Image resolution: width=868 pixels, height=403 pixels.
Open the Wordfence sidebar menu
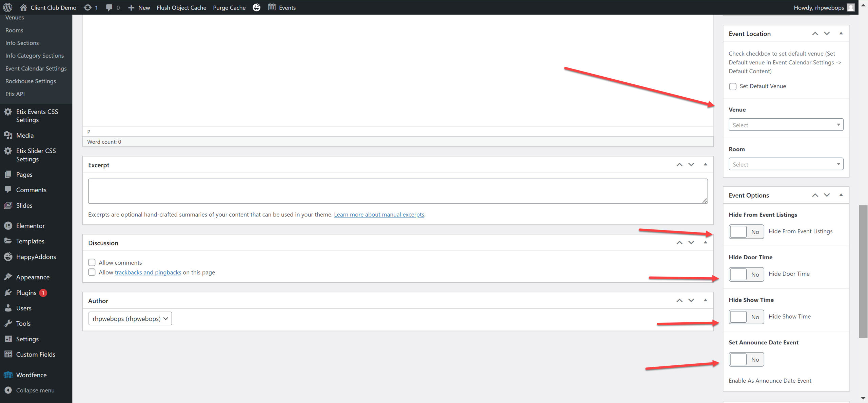pos(31,375)
